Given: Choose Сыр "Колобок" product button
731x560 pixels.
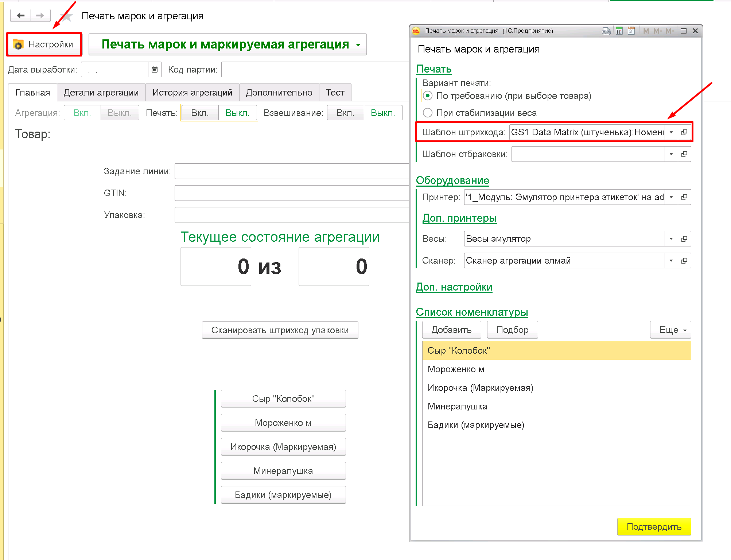Looking at the screenshot, I should [283, 398].
